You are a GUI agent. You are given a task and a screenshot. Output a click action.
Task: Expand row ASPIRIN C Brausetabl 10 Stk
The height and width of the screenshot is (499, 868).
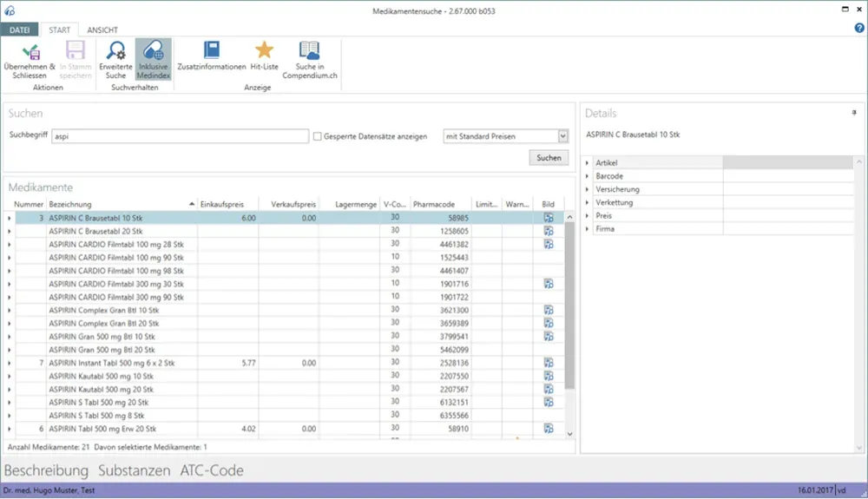10,219
